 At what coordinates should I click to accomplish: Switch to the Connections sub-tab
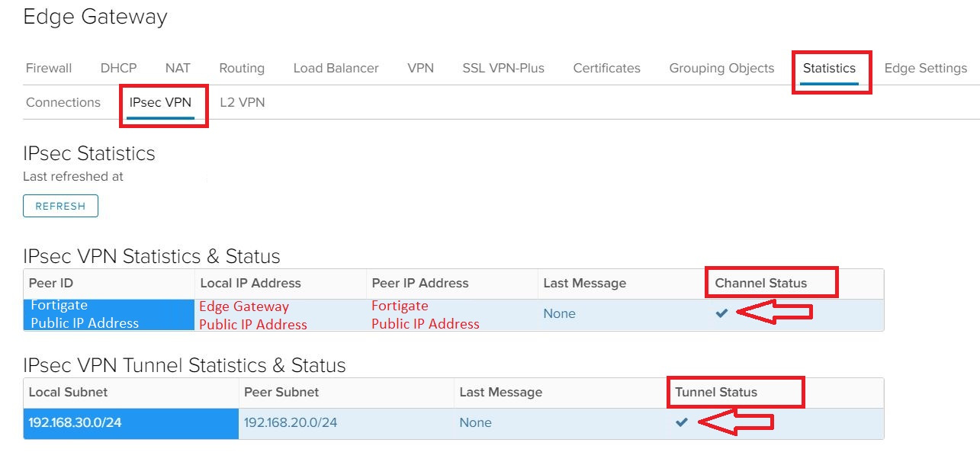tap(63, 102)
